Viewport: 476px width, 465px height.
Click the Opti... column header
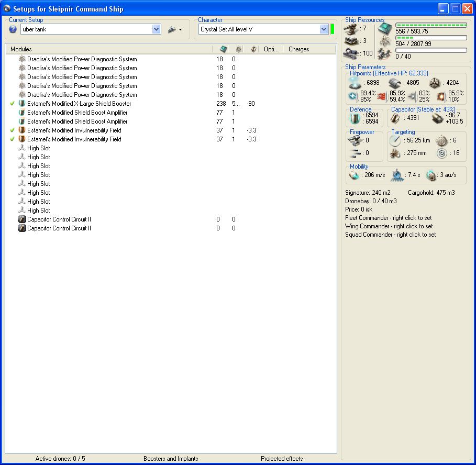271,49
